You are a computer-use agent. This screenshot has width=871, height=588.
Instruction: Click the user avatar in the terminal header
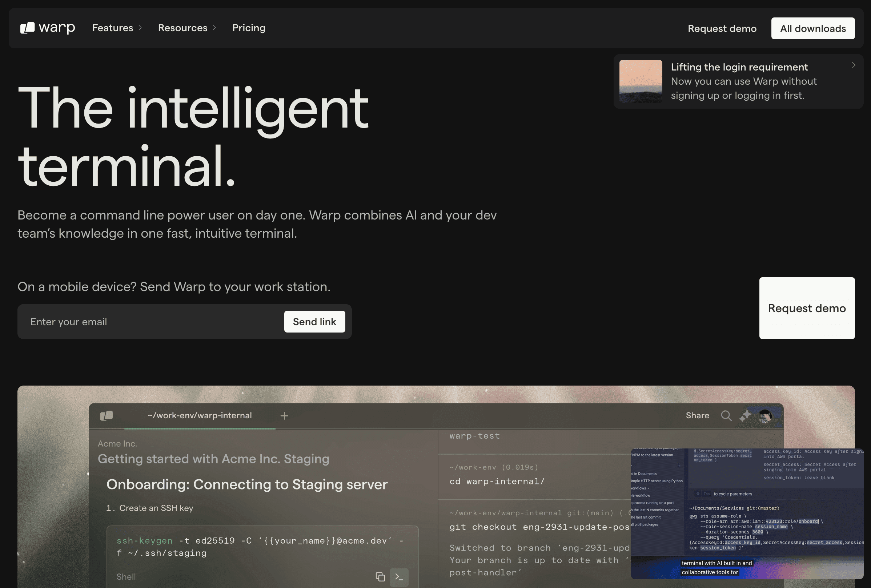tap(764, 416)
